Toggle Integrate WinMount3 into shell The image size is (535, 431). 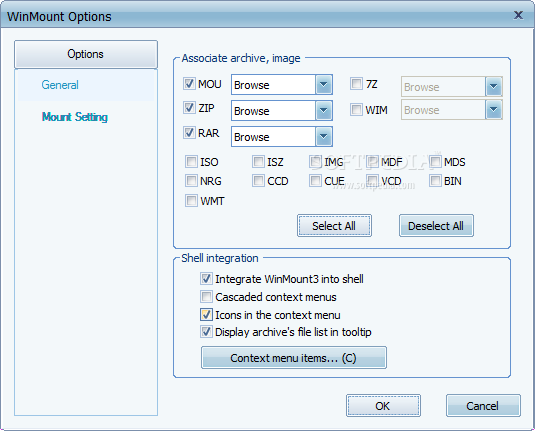tap(206, 279)
